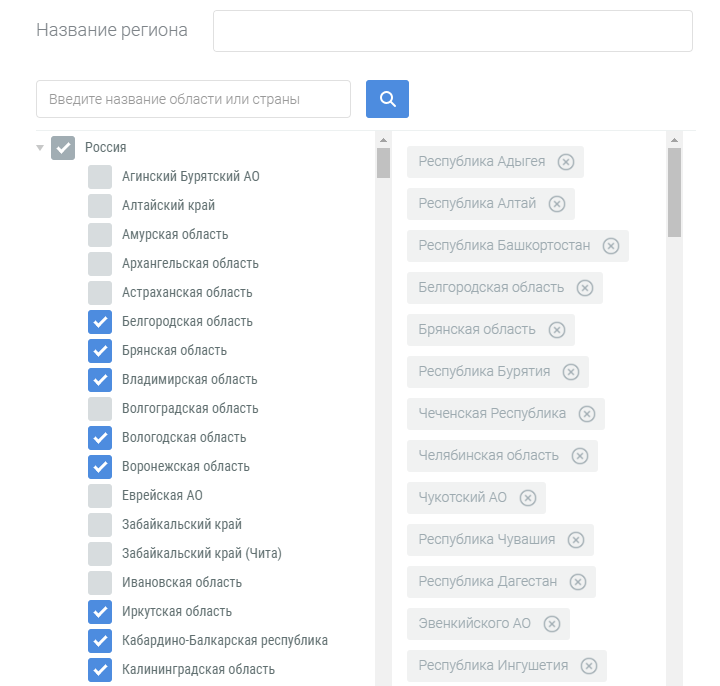Check the Алтайский край checkbox
Viewport: 720px width, 686px height.
[100, 206]
